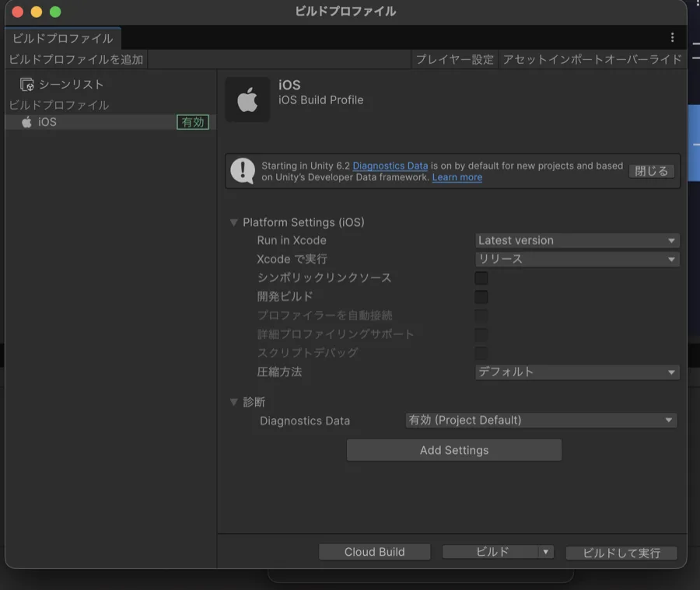This screenshot has width=700, height=590.
Task: Select the iOS build profile row
Action: pos(110,122)
